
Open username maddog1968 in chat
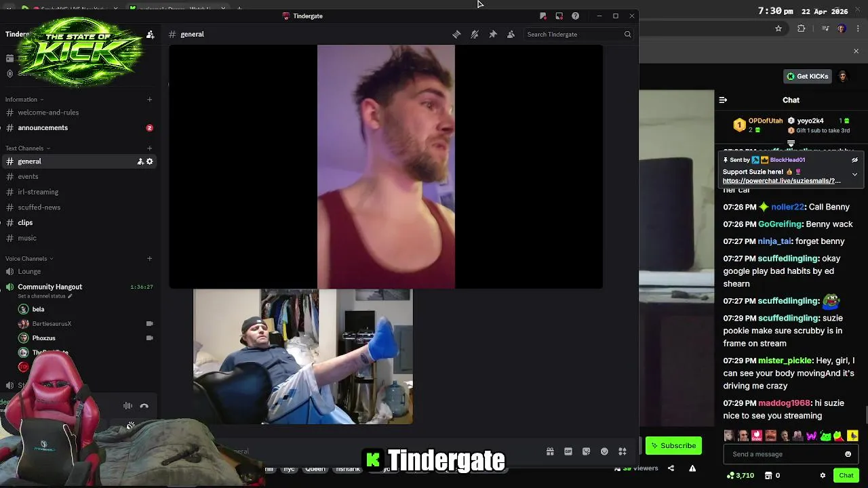tap(785, 403)
